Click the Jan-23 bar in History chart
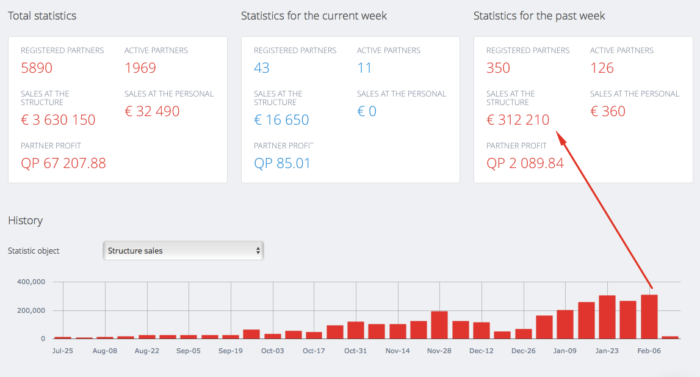This screenshot has height=377, width=700. click(x=607, y=317)
